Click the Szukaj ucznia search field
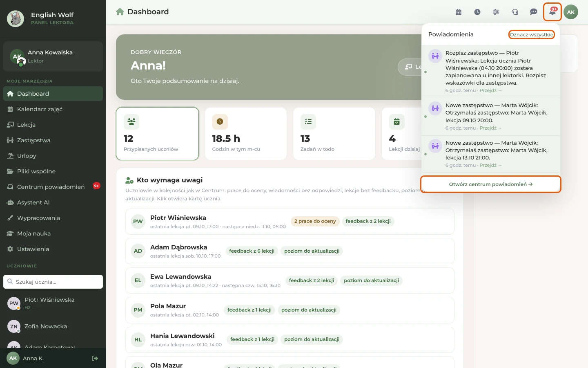This screenshot has height=368, width=588. (x=53, y=282)
